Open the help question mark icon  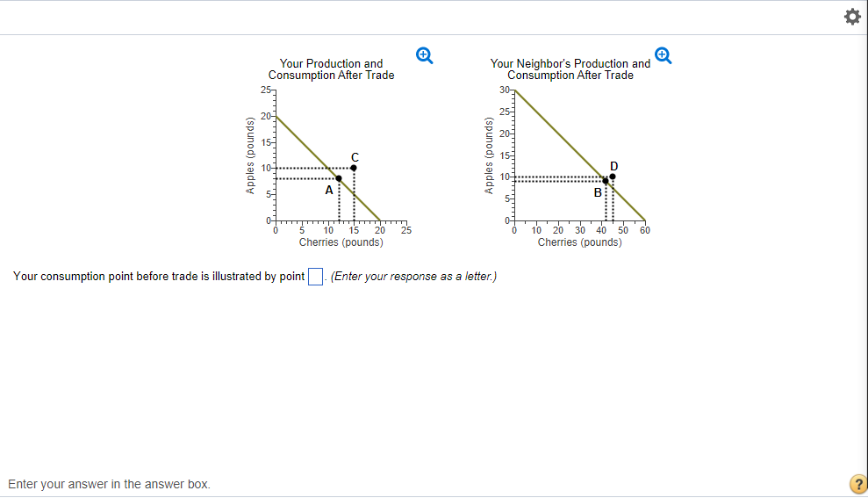point(857,484)
